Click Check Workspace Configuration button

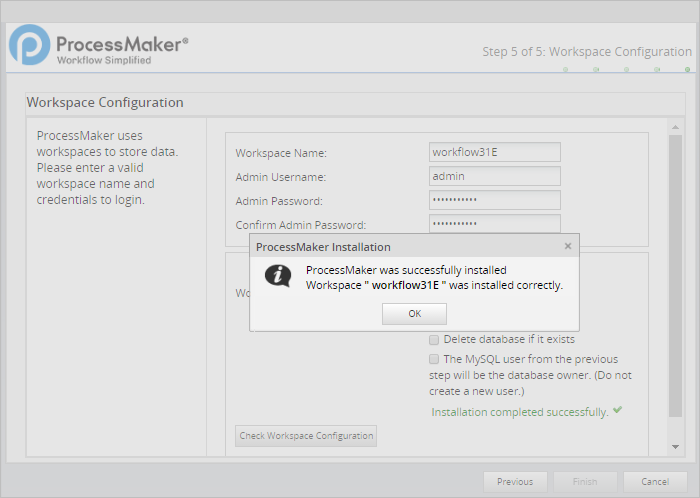coord(306,436)
